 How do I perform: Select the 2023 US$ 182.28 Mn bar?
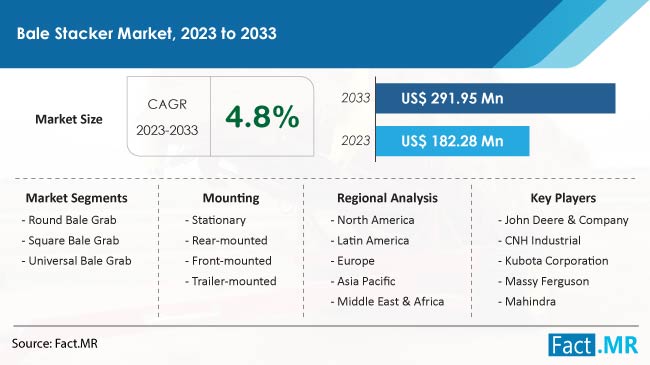click(x=452, y=141)
